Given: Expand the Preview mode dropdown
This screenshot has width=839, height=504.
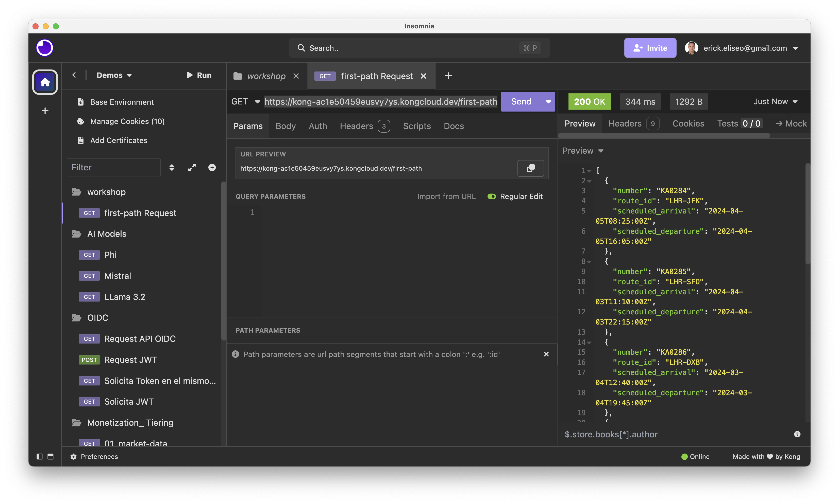Looking at the screenshot, I should [x=583, y=150].
